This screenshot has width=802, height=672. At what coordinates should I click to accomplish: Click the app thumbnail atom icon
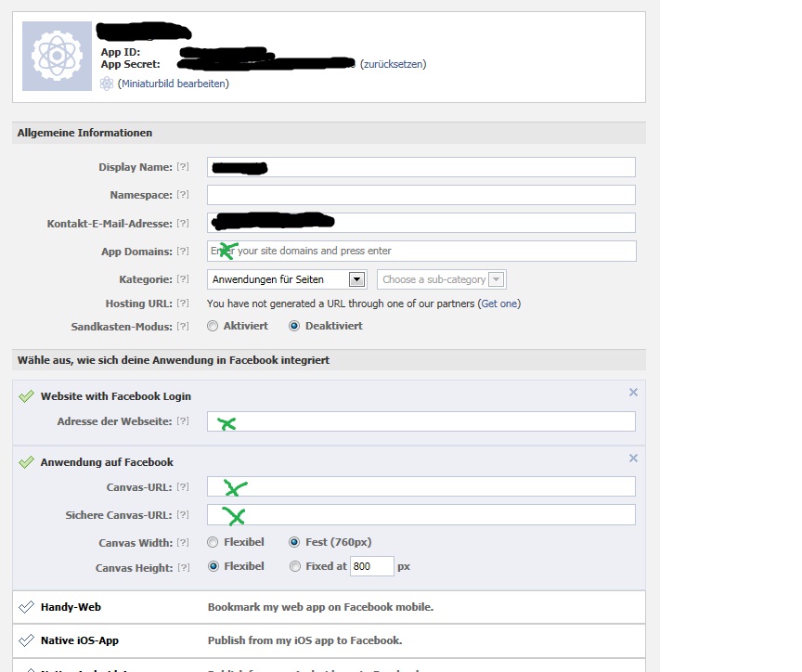tap(57, 56)
